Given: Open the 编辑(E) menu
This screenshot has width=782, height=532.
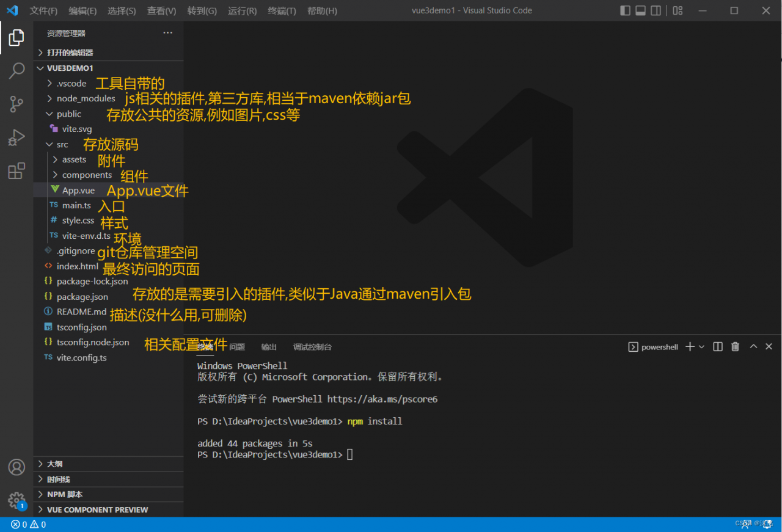Looking at the screenshot, I should pos(82,10).
